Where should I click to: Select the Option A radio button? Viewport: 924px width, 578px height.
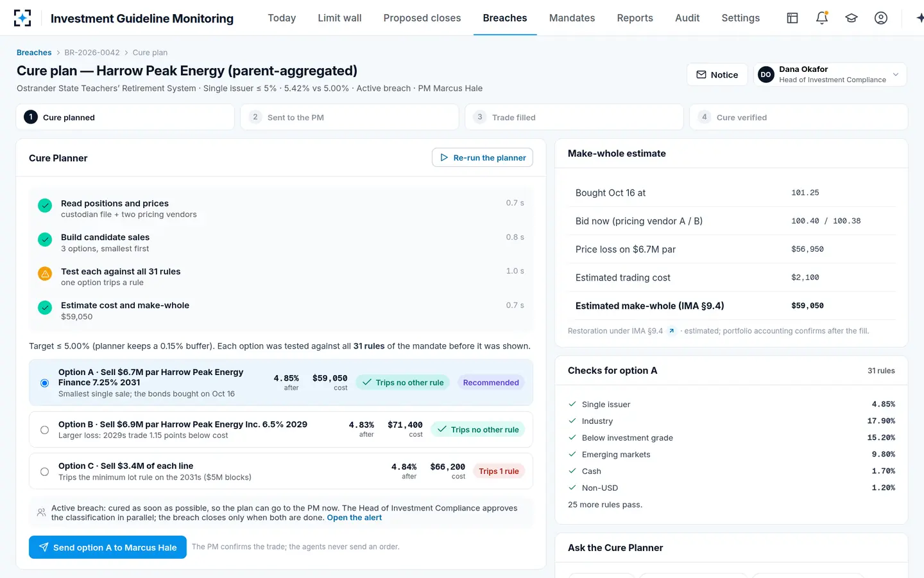click(x=44, y=383)
